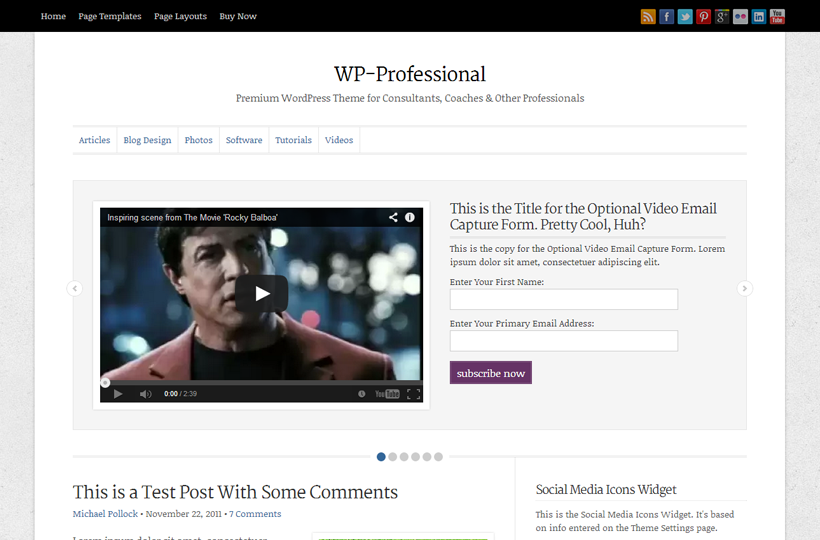Select the fifth slider pagination dot
The height and width of the screenshot is (540, 820).
[x=427, y=457]
